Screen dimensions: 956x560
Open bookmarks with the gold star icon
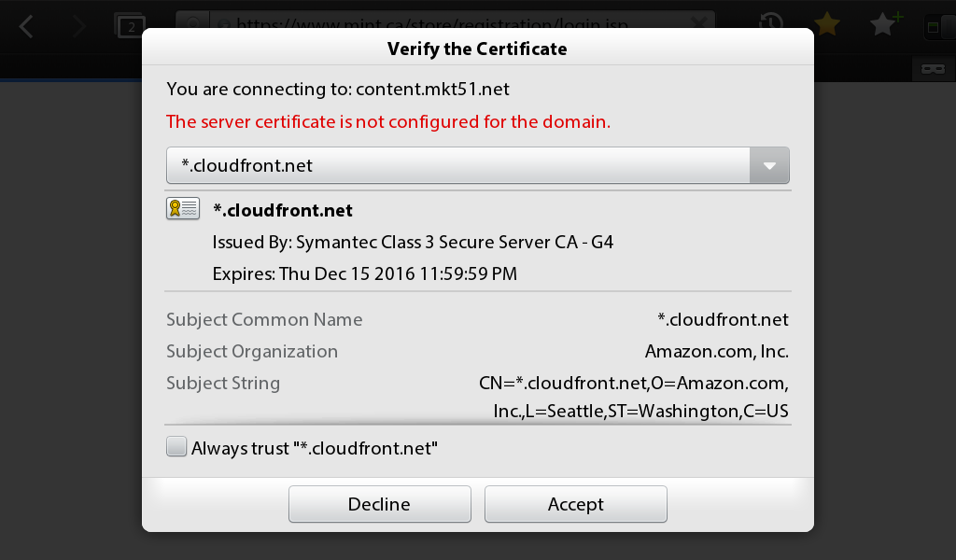point(827,24)
